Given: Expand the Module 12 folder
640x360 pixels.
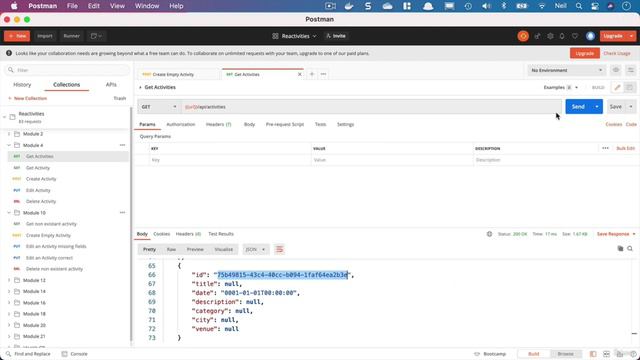Looking at the screenshot, I should point(9,280).
